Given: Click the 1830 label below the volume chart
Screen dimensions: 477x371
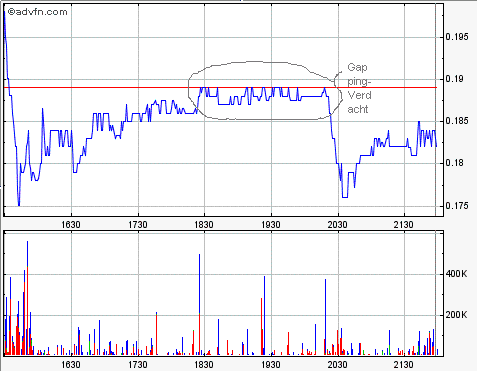Looking at the screenshot, I should click(204, 365).
